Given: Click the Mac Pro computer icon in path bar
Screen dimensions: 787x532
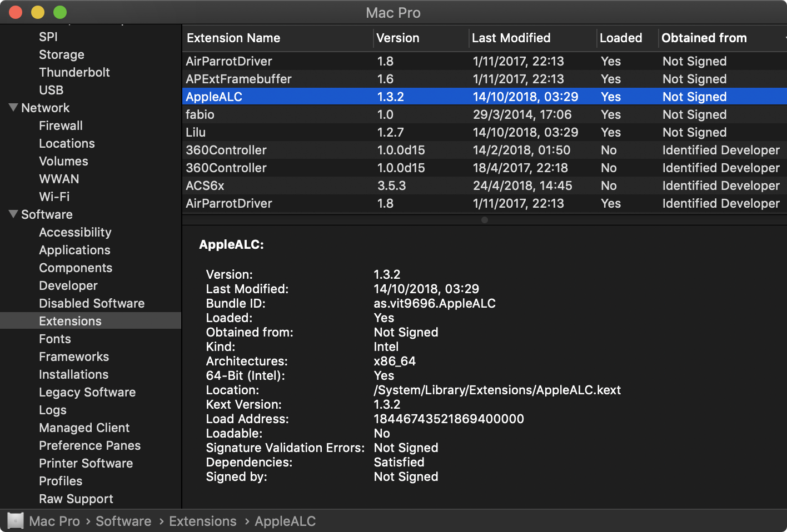Looking at the screenshot, I should 16,520.
